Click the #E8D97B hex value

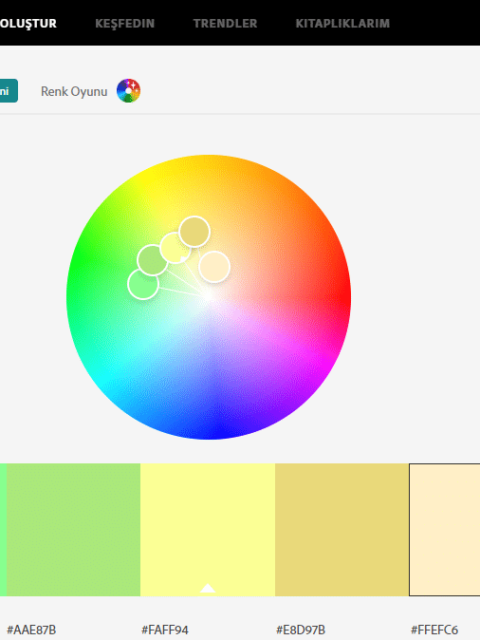tap(301, 630)
